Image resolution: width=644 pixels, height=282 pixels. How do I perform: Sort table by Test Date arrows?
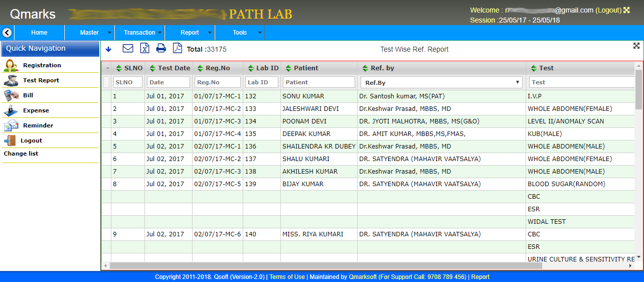tap(152, 68)
